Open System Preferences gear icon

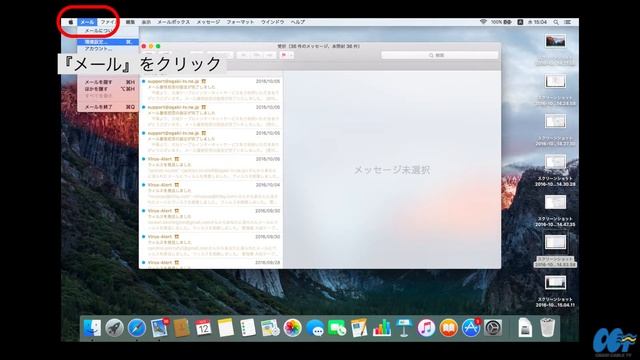(x=493, y=328)
